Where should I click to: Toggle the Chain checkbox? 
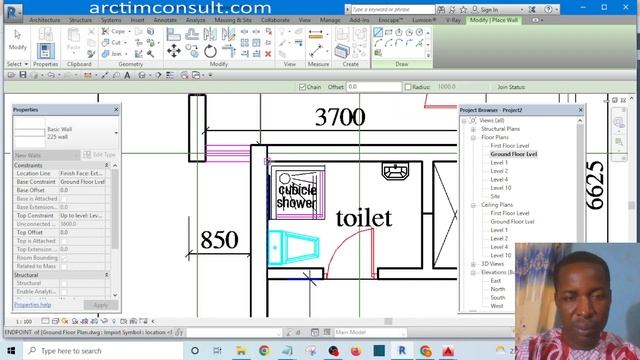click(302, 87)
